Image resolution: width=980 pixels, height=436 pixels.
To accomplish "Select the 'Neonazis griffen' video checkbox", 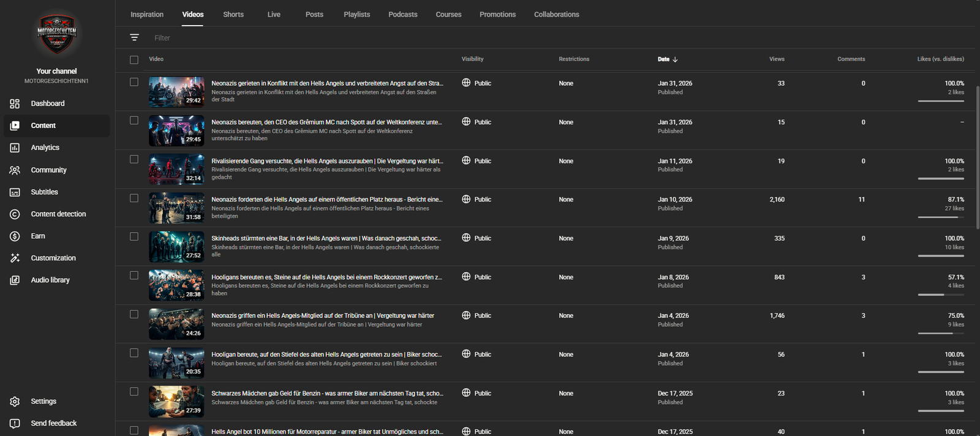I will 134,314.
